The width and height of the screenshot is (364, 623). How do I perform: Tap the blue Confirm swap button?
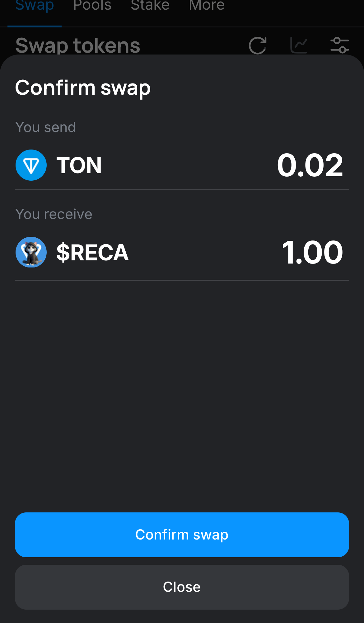click(182, 535)
